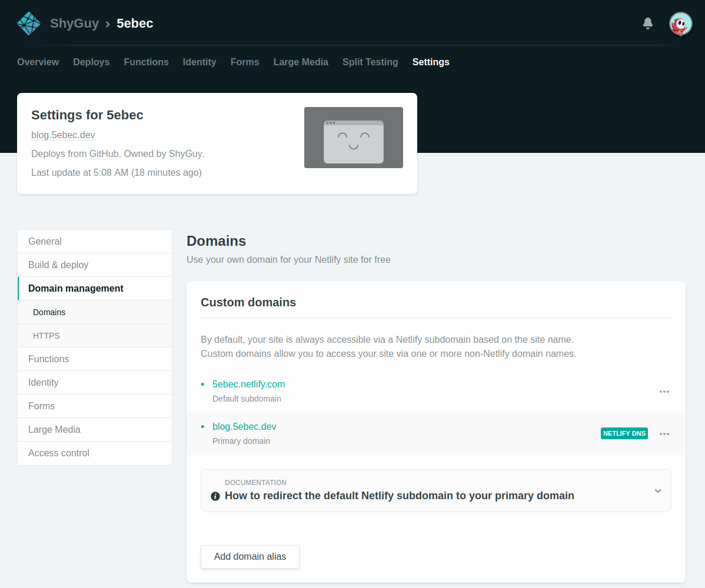Open blog.5ebec.dev link in settings card

click(x=63, y=135)
